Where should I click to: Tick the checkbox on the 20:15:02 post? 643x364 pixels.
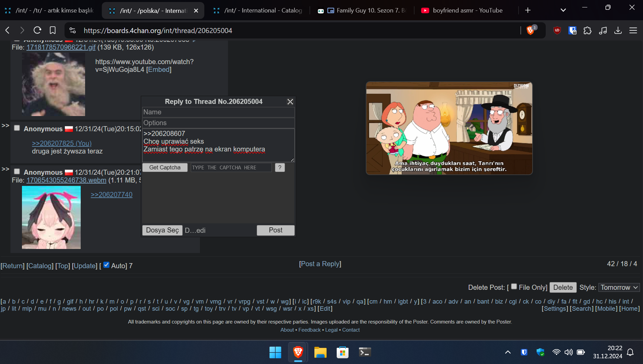17,128
